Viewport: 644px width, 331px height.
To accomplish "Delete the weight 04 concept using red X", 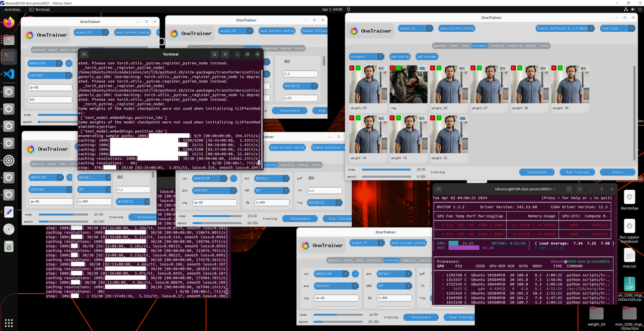I will (352, 117).
